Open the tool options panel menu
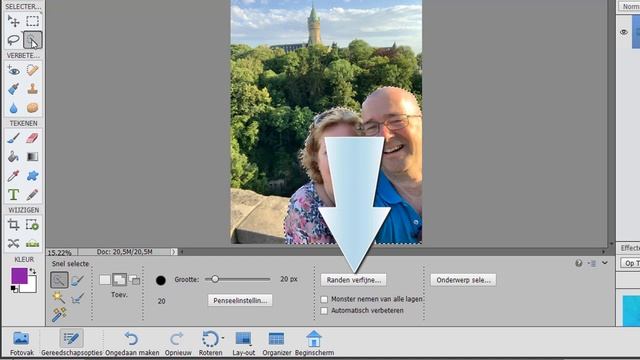Viewport: 640px width, 360px height. point(592,263)
